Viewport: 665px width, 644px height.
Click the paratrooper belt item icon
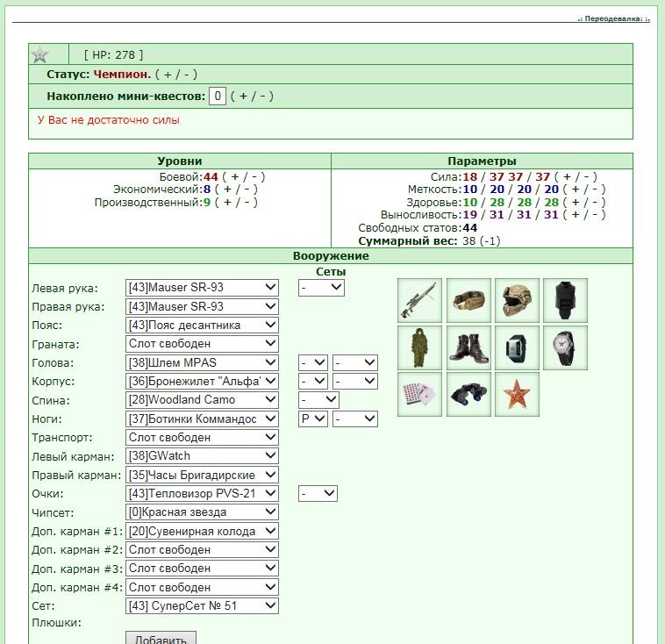pos(468,300)
